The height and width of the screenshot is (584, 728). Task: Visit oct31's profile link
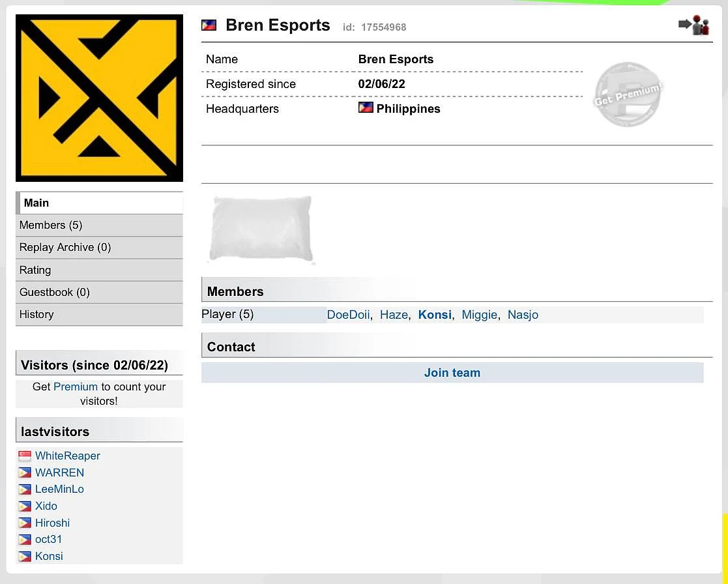click(x=48, y=540)
